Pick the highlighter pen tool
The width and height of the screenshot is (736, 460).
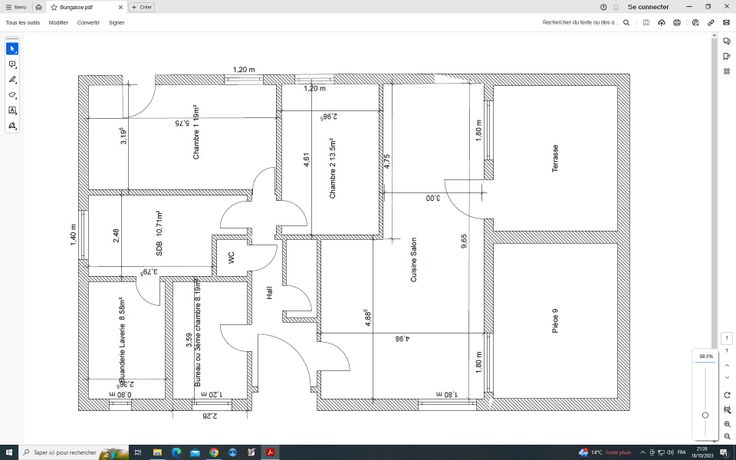(12, 79)
